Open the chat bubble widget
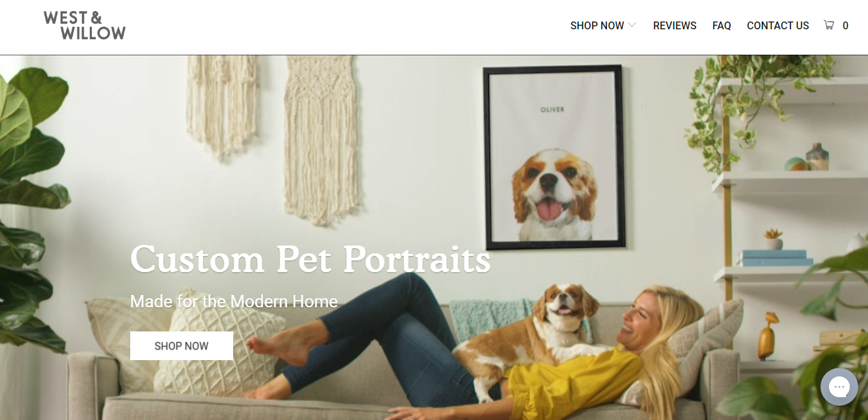This screenshot has width=868, height=420. (839, 387)
